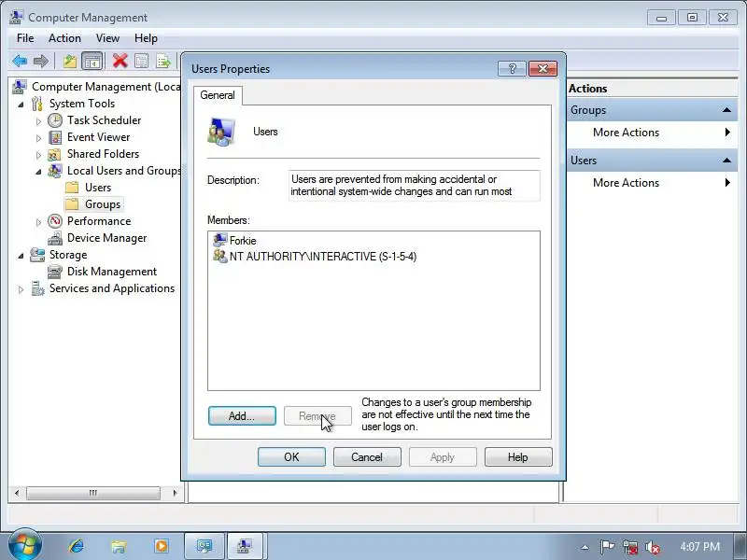The height and width of the screenshot is (560, 747).
Task: Click the Disk Management icon
Action: 55,272
